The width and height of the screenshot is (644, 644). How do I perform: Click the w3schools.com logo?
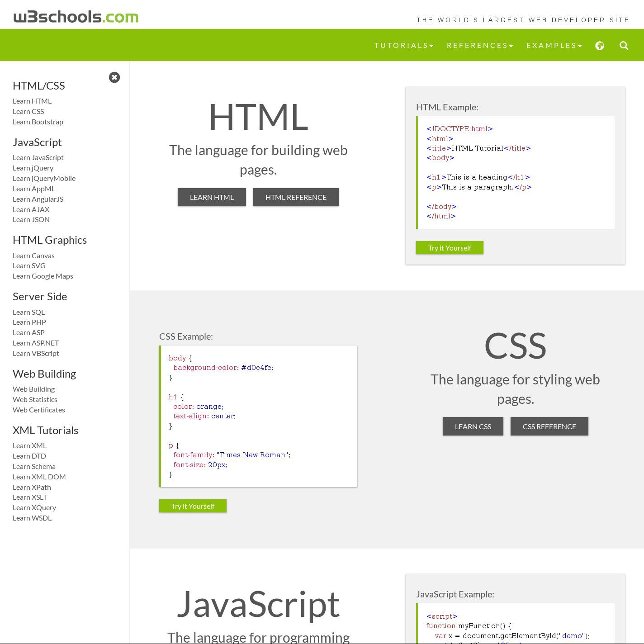pyautogui.click(x=76, y=17)
